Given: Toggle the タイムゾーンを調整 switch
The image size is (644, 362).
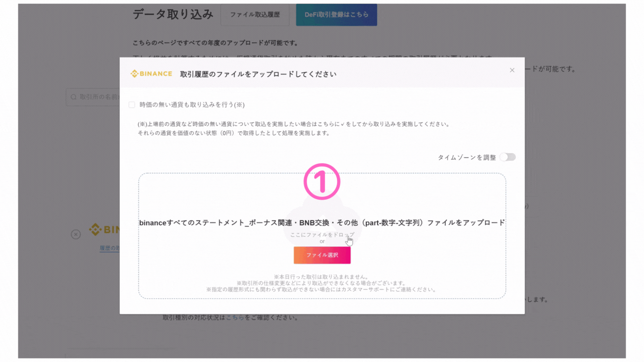Looking at the screenshot, I should (x=508, y=157).
